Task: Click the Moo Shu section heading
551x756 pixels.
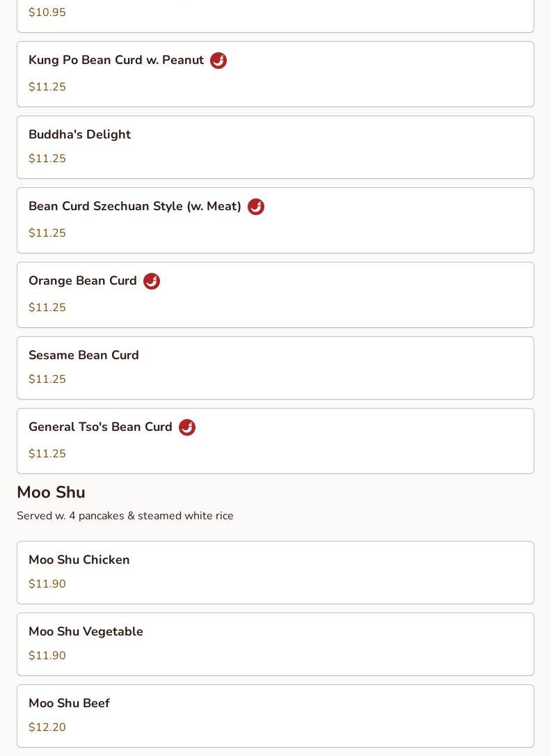Action: 51,492
